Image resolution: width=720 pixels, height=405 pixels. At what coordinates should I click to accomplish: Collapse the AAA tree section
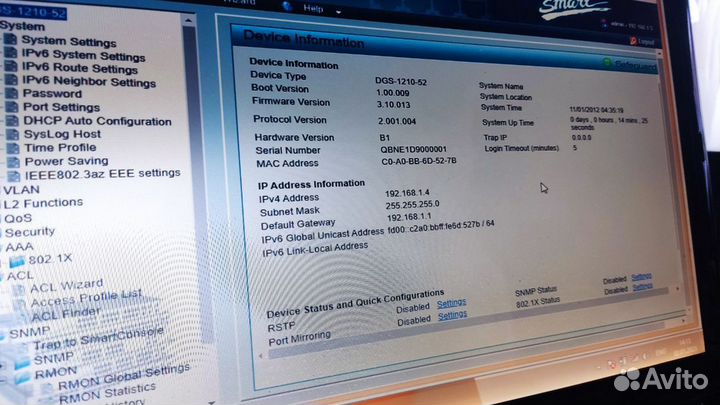coord(19,247)
